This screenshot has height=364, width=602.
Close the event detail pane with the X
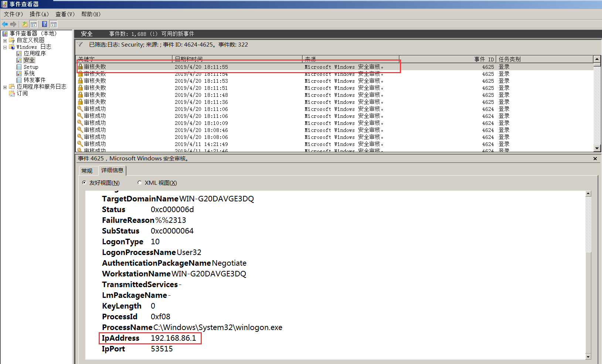click(x=595, y=159)
